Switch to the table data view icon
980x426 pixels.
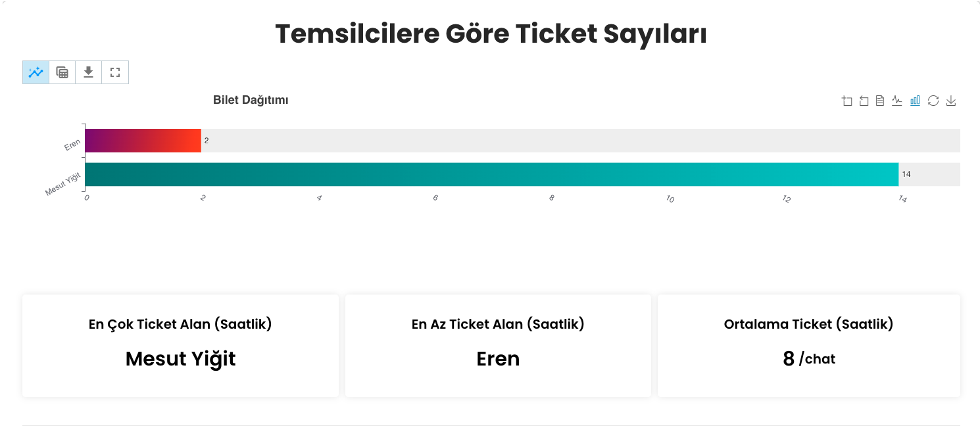pyautogui.click(x=62, y=72)
